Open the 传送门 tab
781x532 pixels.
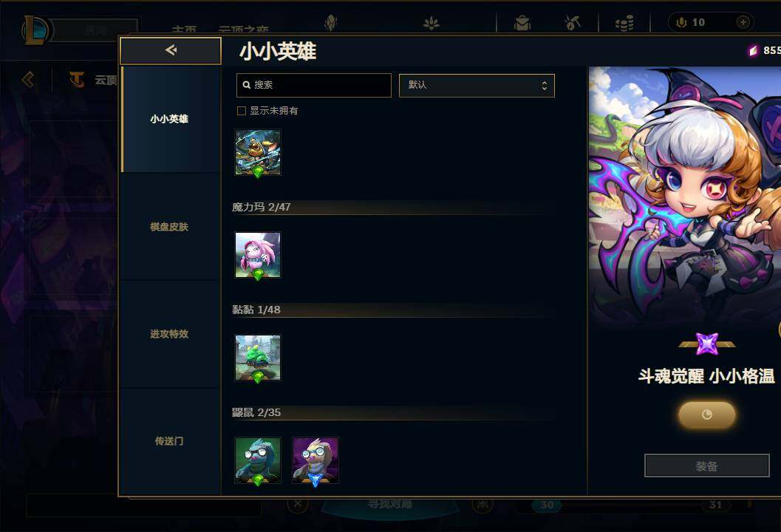click(x=169, y=441)
